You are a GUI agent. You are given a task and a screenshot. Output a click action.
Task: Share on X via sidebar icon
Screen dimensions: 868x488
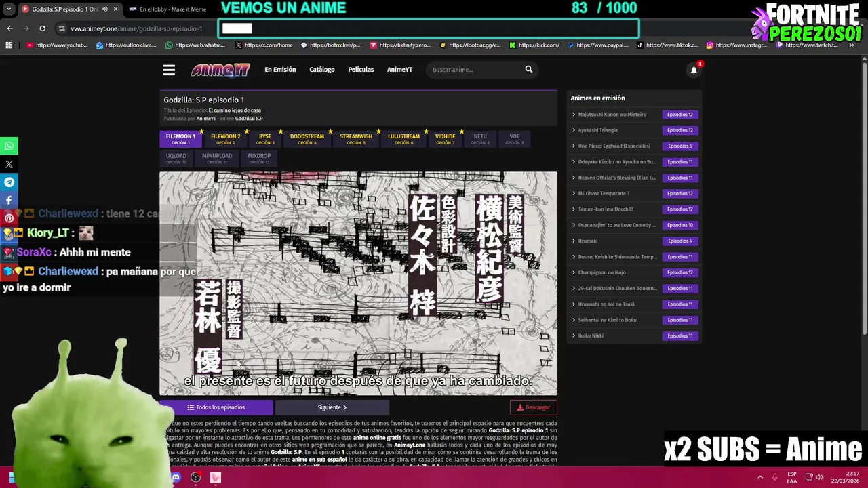pos(9,164)
